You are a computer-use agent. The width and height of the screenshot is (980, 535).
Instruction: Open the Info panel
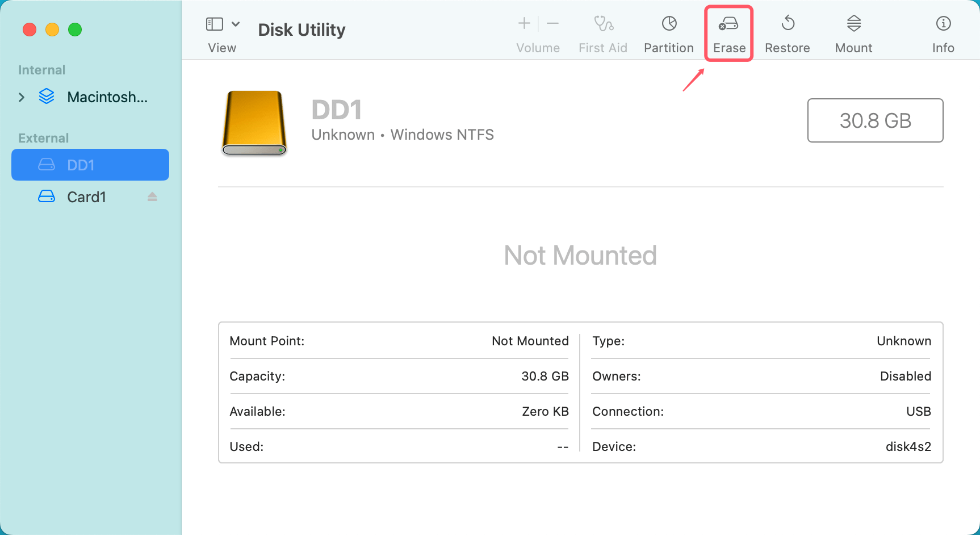(x=943, y=31)
